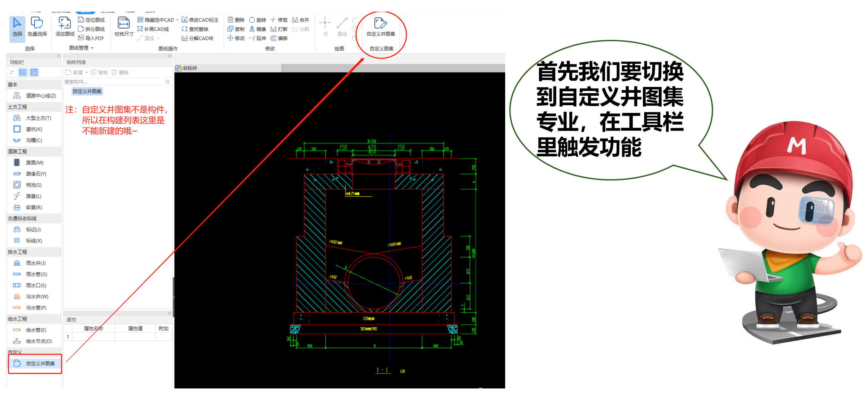This screenshot has width=868, height=398.
Task: Open the 新建 dropdown arrow
Action: (x=87, y=72)
